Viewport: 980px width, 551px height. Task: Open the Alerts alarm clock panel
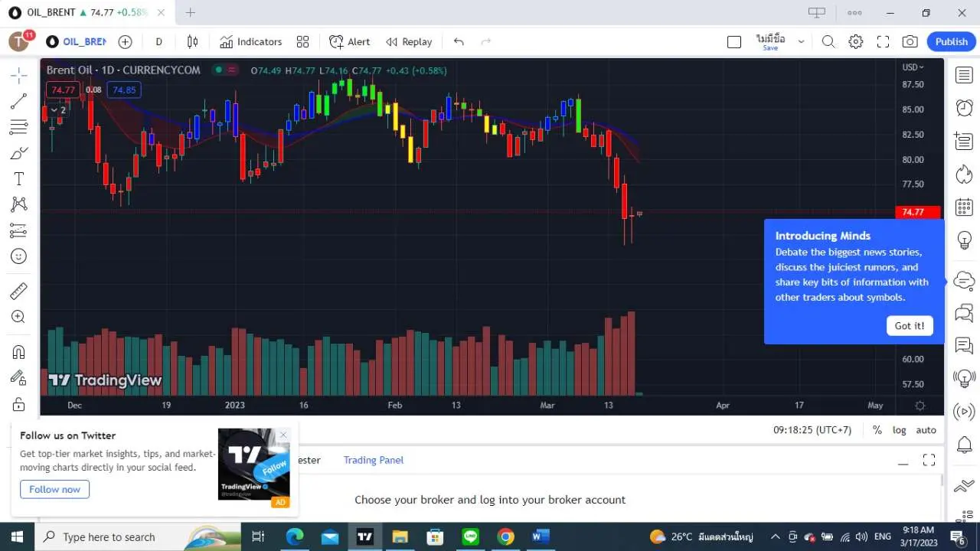964,108
